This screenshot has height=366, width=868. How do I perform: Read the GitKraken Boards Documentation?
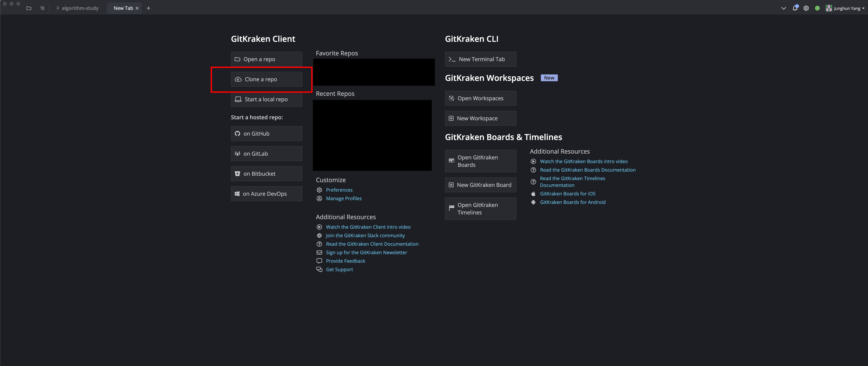588,170
